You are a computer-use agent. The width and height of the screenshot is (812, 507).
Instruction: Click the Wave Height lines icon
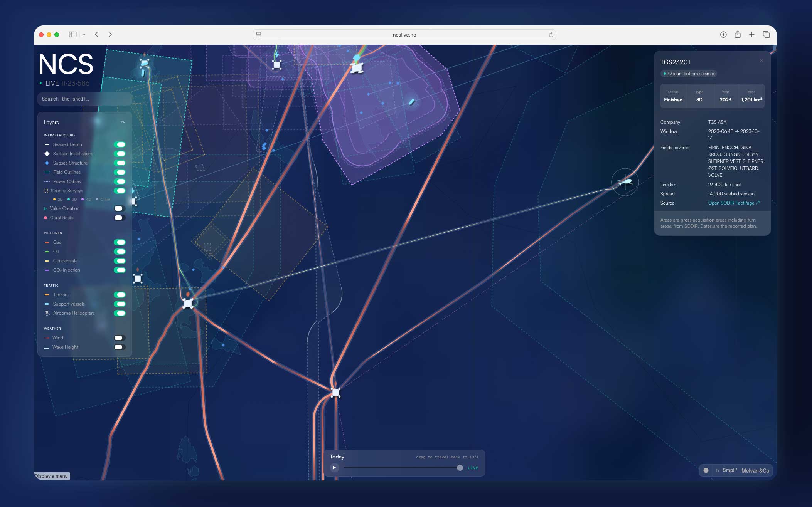tap(47, 347)
